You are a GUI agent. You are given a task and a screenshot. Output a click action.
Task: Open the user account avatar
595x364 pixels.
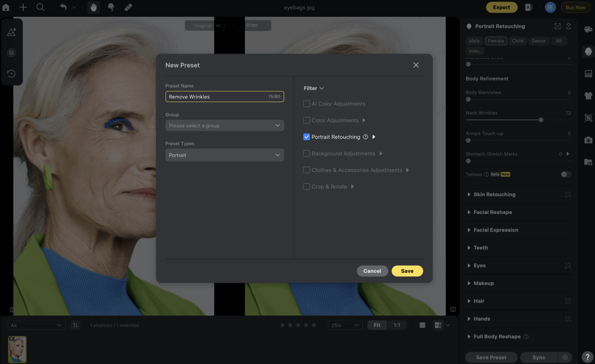[x=550, y=7]
